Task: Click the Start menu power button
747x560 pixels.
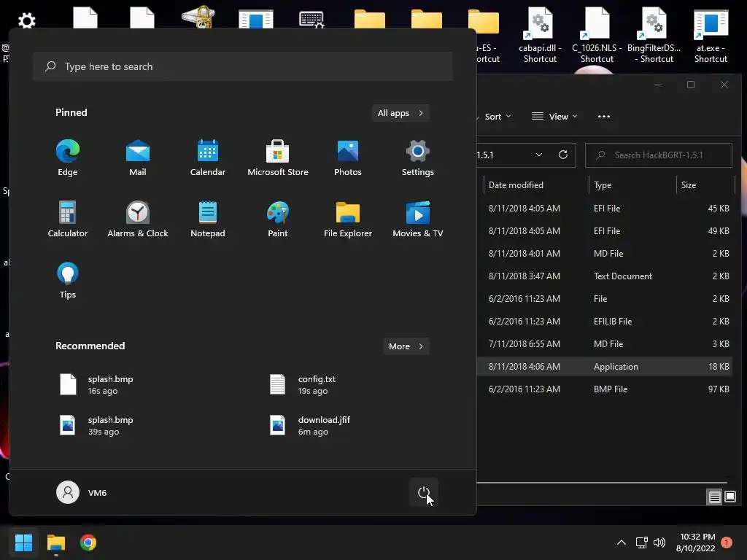Action: click(424, 492)
